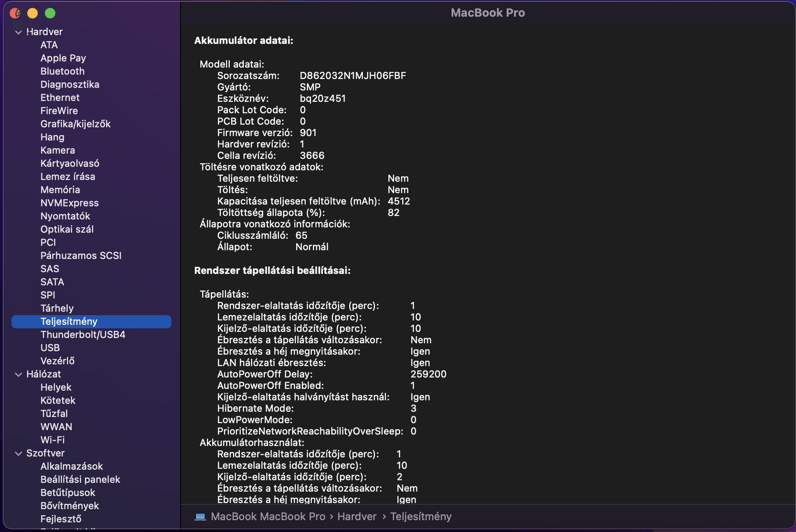The image size is (796, 532).
Task: Select SPI in the sidebar
Action: pos(48,295)
